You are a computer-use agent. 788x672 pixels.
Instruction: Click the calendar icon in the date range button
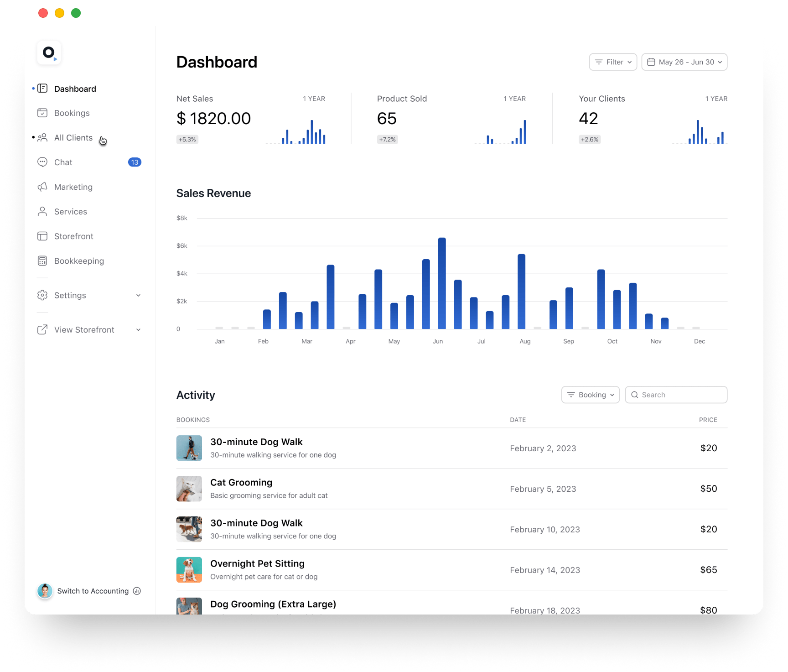(651, 62)
